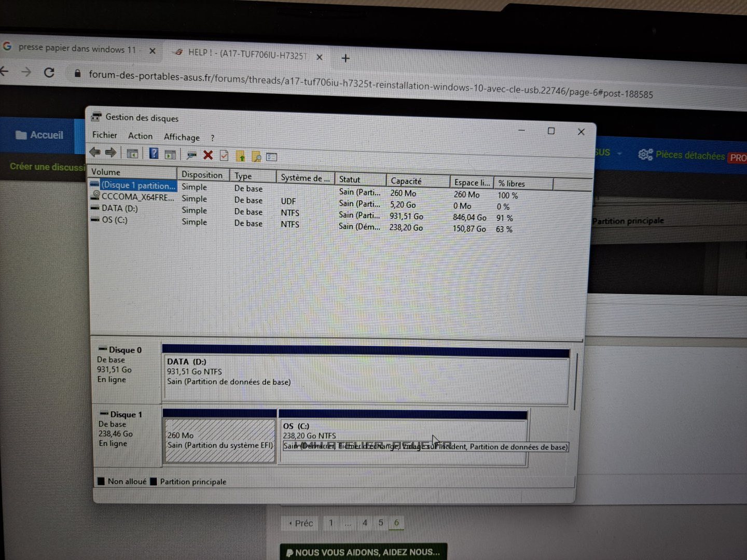747x560 pixels.
Task: Click the toolbar icon with green up arrow
Action: 240,156
